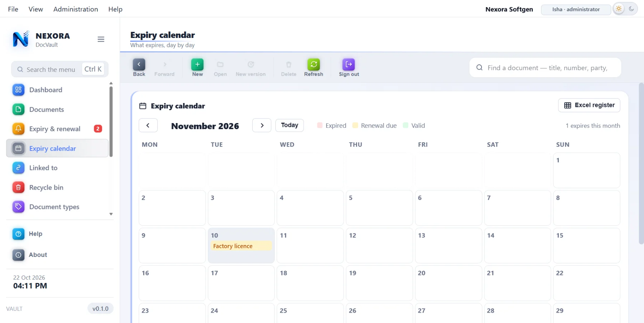Click the Sign out icon
Image resolution: width=644 pixels, height=323 pixels.
point(348,64)
